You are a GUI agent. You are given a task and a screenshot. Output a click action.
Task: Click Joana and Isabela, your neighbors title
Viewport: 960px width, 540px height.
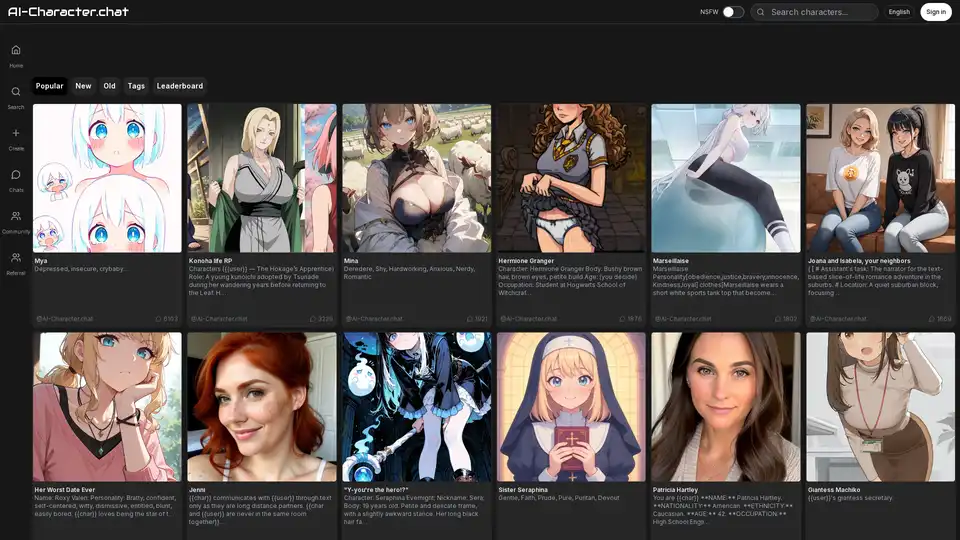[859, 261]
